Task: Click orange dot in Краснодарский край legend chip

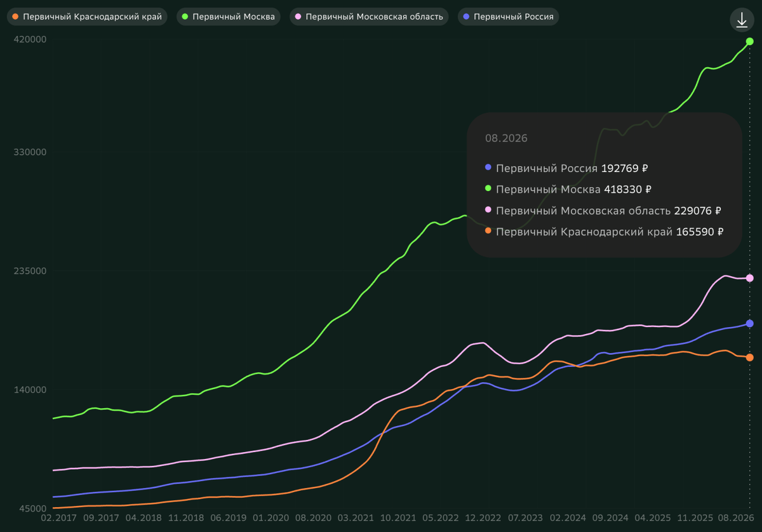Action: [15, 17]
